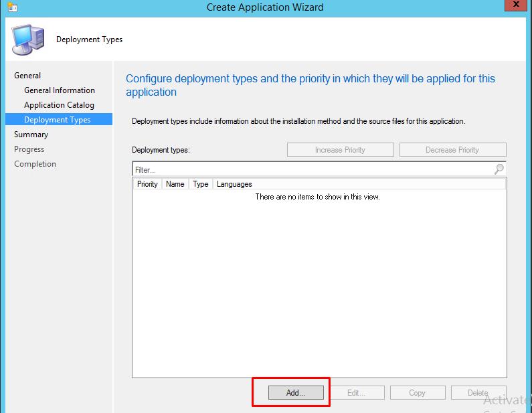
Task: Select Deployment Types in the sidebar
Action: (x=57, y=120)
